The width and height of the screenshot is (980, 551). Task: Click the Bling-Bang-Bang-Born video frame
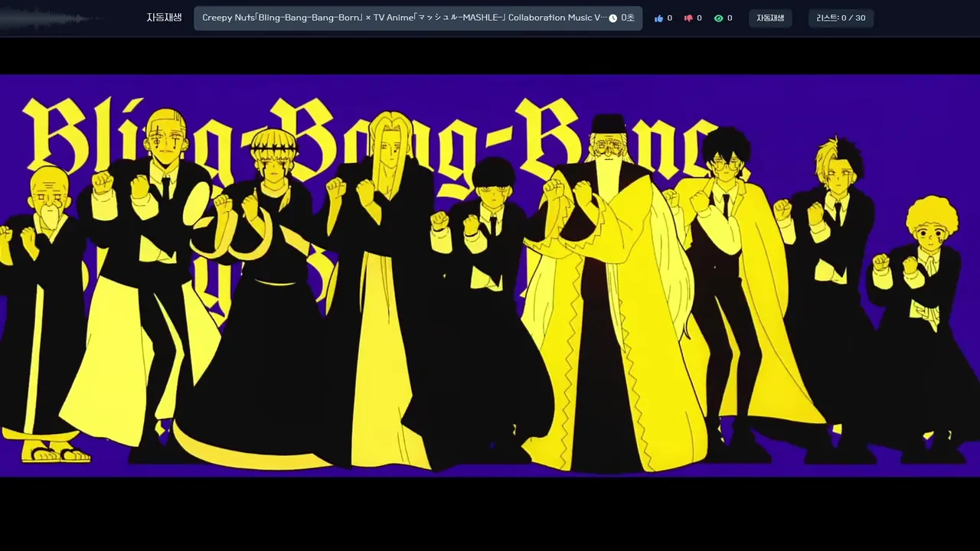(x=490, y=275)
